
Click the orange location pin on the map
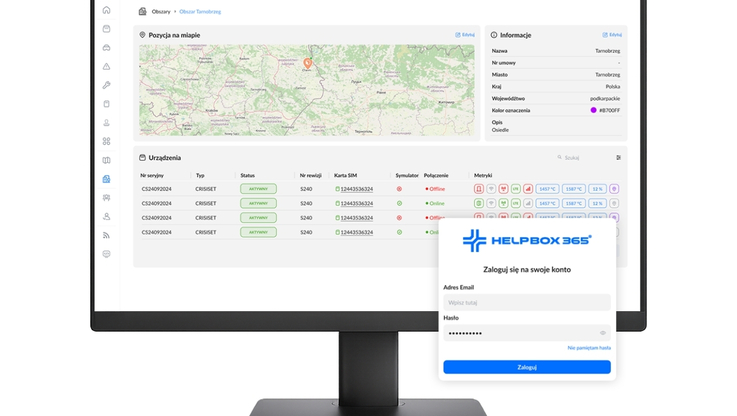coord(307,63)
